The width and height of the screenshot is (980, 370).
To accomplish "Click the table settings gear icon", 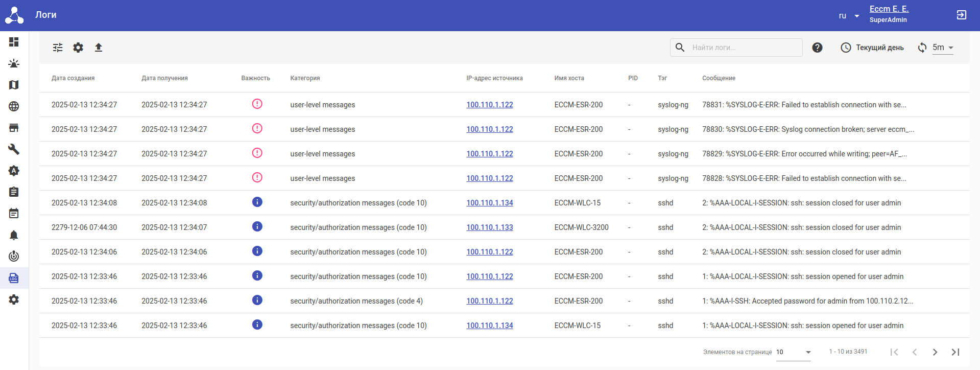I will 78,48.
